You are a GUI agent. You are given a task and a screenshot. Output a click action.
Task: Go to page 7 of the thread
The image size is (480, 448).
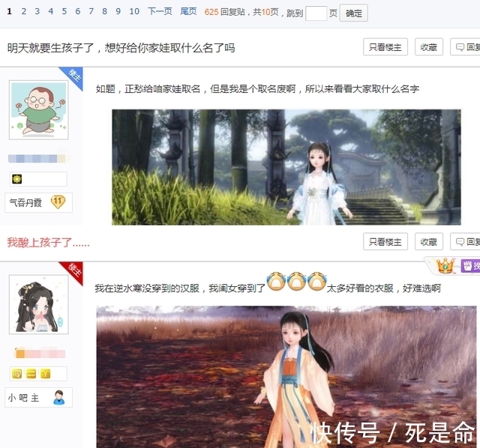[x=91, y=12]
